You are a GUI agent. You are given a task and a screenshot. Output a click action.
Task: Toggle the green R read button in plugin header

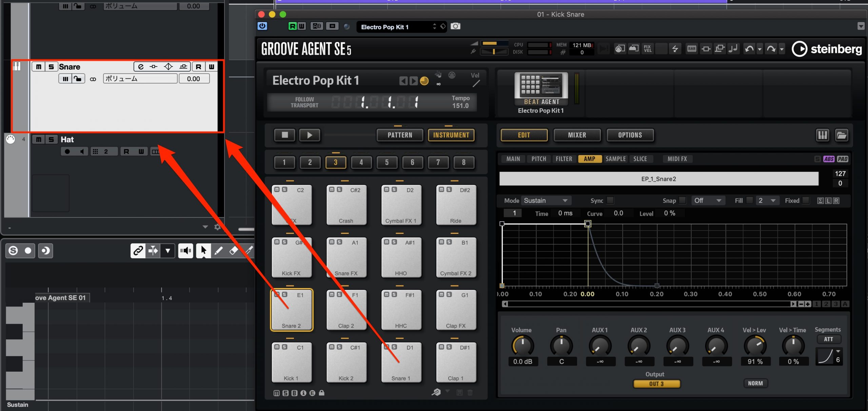[x=292, y=26]
